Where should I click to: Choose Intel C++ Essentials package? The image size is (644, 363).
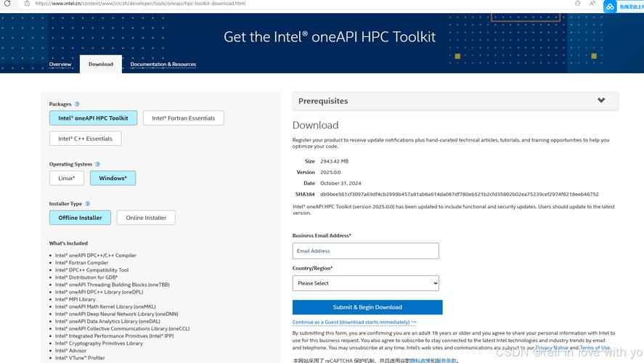coord(85,139)
